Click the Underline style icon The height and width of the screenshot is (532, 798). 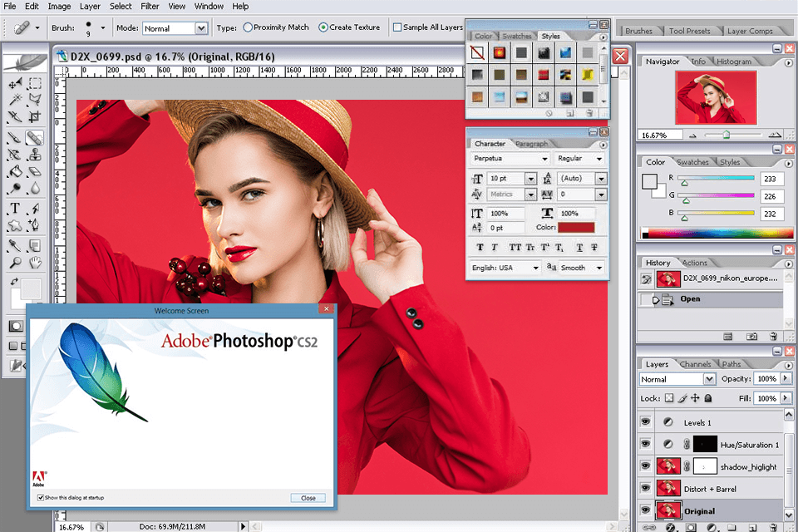(x=579, y=248)
